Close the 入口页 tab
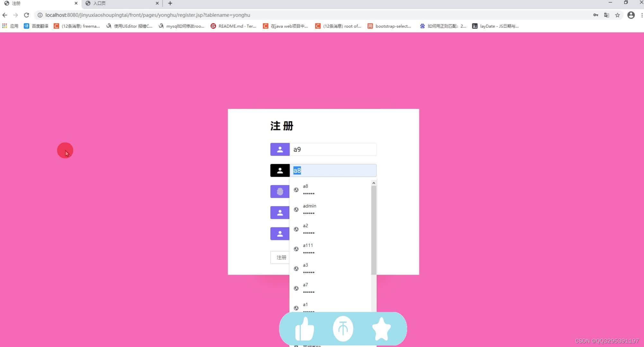The height and width of the screenshot is (347, 644). tap(157, 3)
